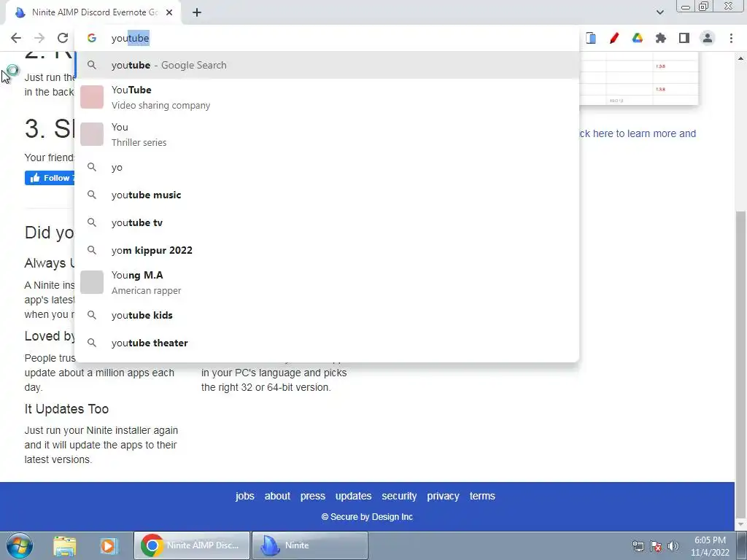Image resolution: width=747 pixels, height=560 pixels.
Task: Select the 'youtube tv' suggestion
Action: click(328, 222)
